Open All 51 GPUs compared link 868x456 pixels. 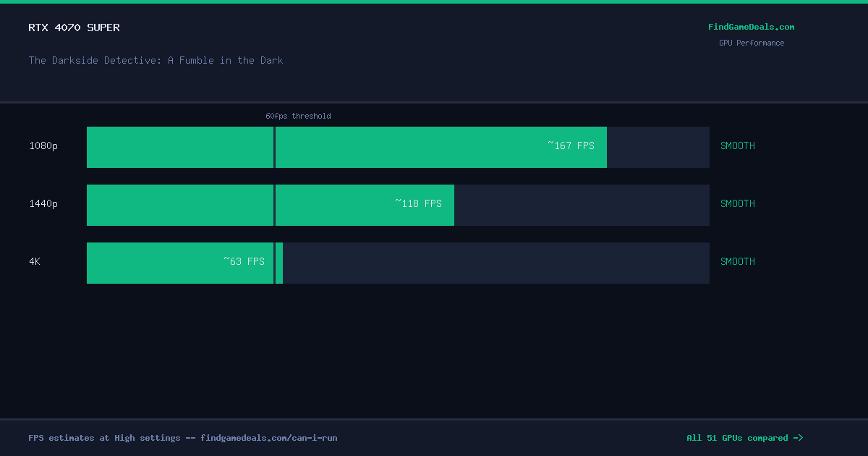point(744,438)
